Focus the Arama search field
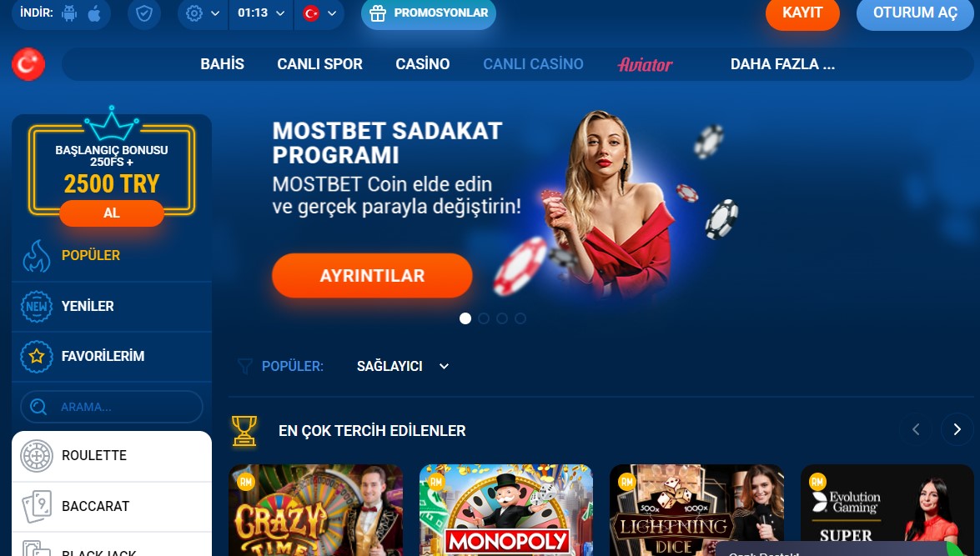 coord(112,407)
